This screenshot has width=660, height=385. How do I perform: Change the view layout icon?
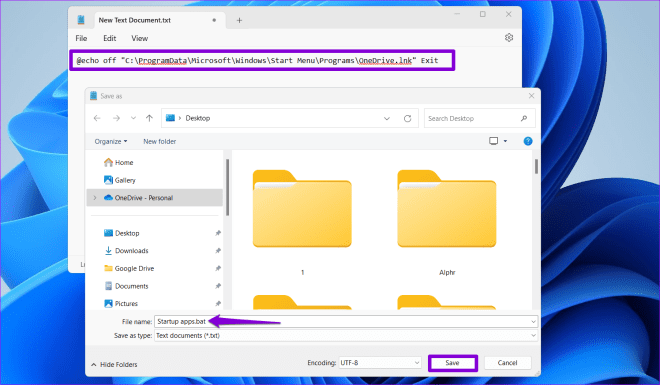[x=494, y=141]
